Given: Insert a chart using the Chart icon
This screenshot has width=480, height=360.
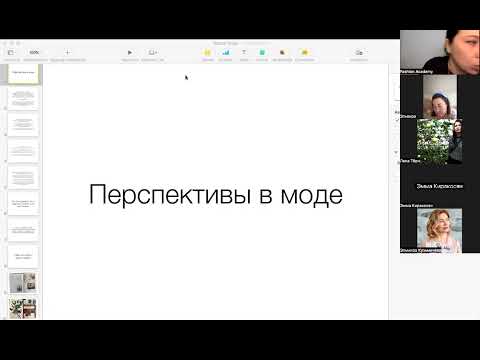Looking at the screenshot, I should coord(226,52).
